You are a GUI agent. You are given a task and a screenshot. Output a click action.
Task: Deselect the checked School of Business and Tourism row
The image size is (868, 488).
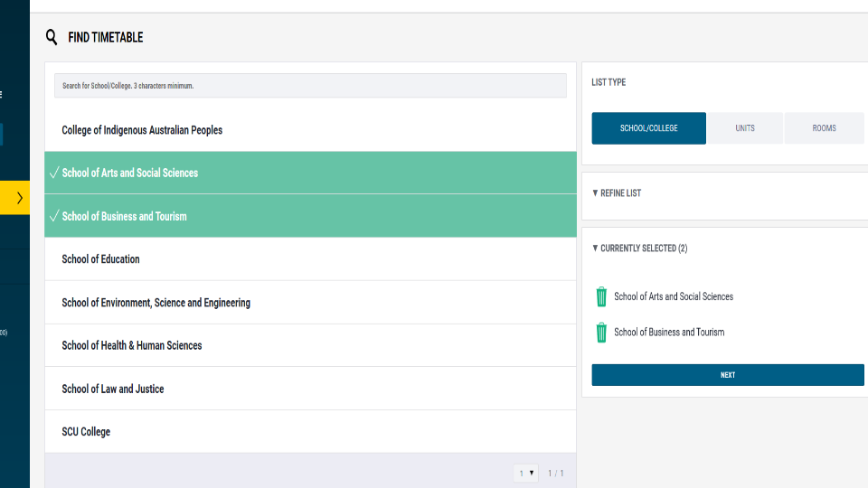[x=310, y=216]
